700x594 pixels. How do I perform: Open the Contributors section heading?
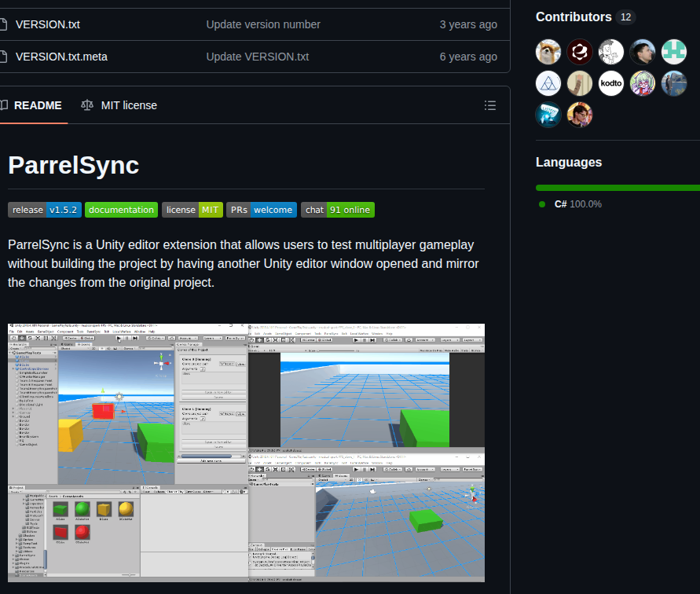[x=574, y=17]
